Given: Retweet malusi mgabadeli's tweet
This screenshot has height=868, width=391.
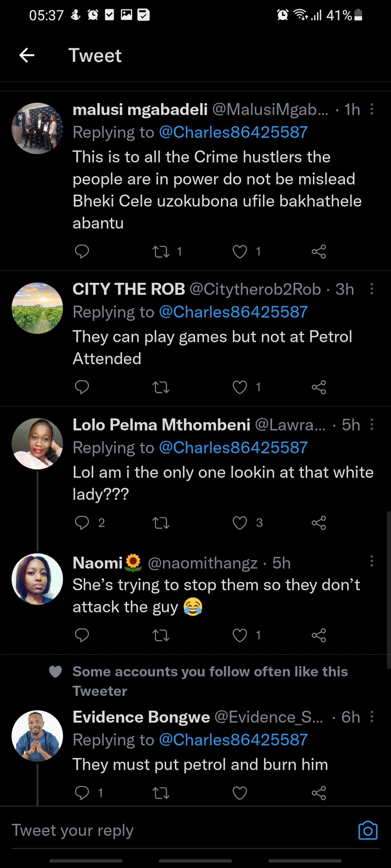Looking at the screenshot, I should (x=161, y=251).
